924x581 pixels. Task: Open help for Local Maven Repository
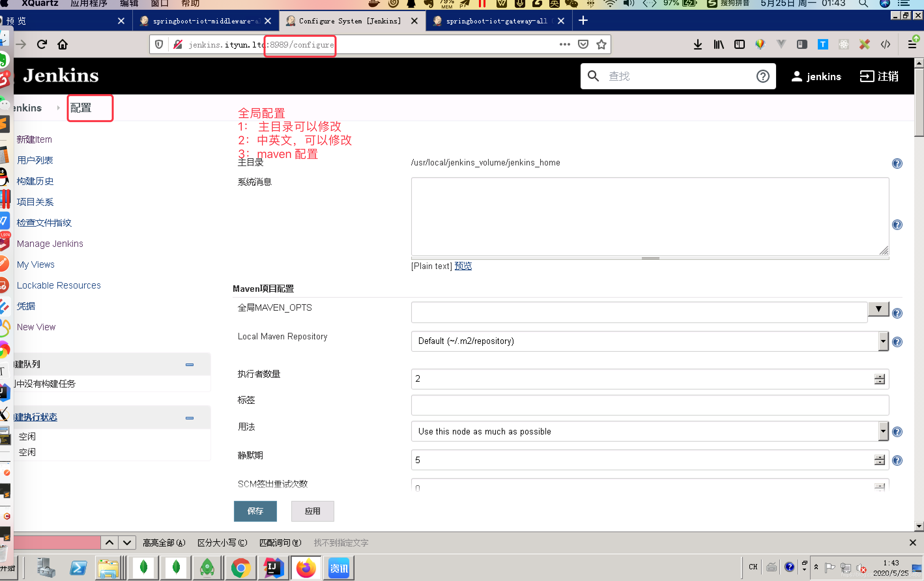coord(897,342)
